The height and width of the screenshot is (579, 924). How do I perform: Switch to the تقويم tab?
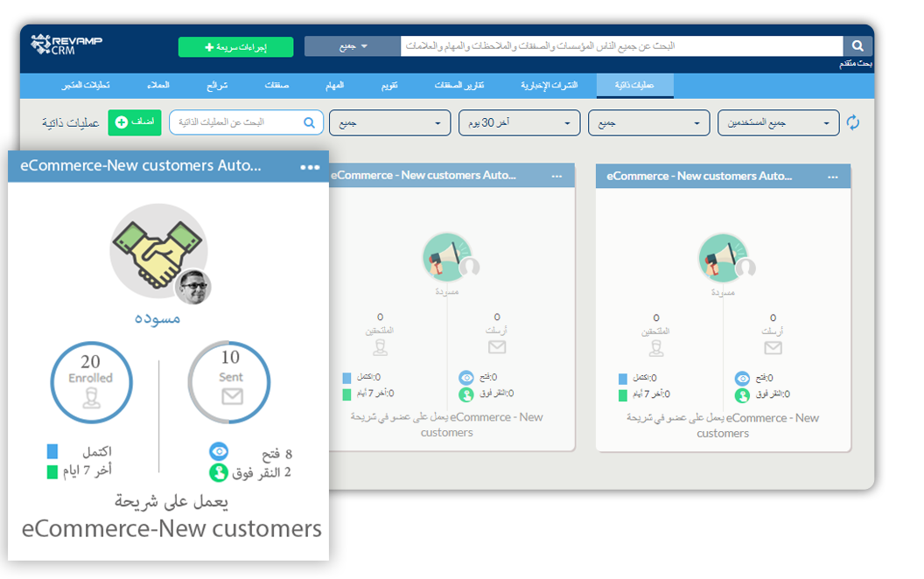(389, 86)
